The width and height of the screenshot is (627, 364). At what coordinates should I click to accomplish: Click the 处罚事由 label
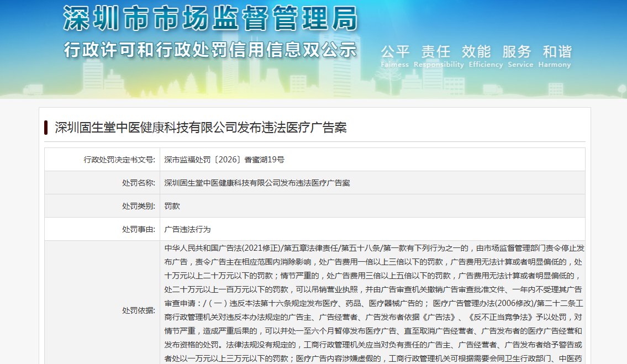(138, 229)
